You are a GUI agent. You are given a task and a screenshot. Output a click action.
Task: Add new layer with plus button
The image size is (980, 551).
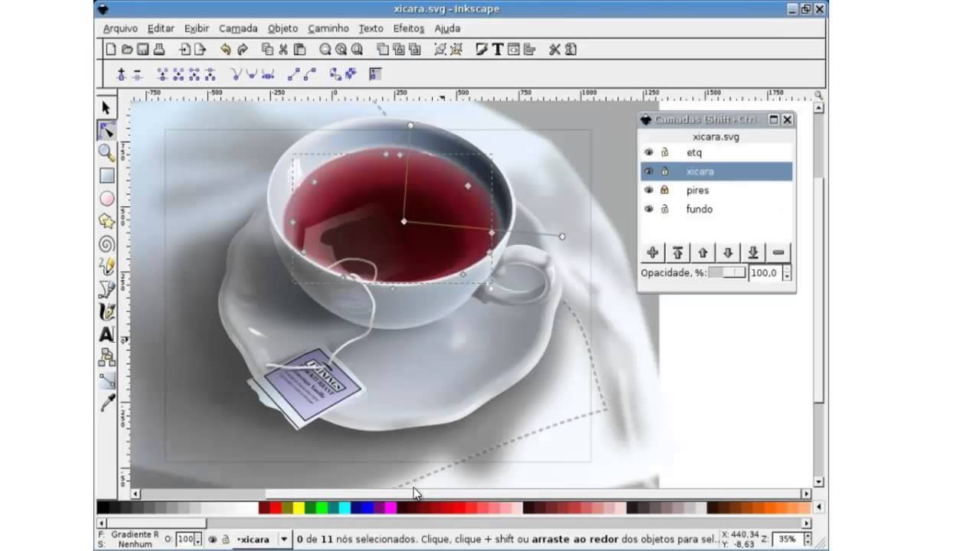tap(652, 253)
